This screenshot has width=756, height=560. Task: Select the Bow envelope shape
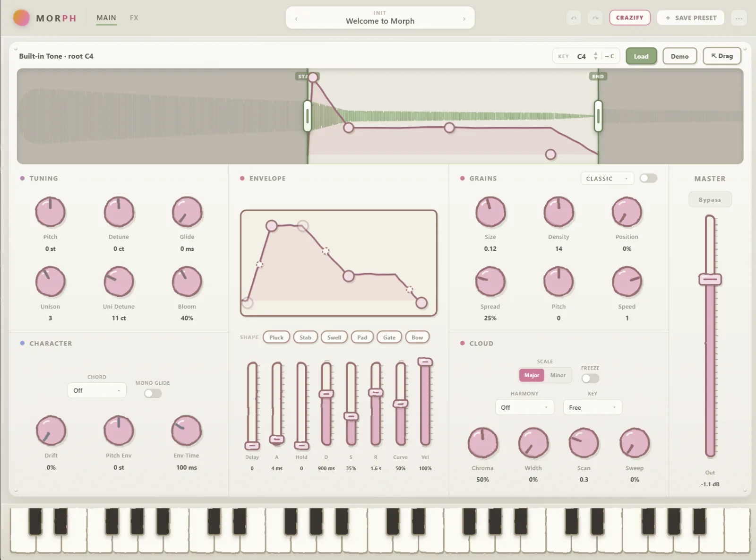[x=417, y=337]
